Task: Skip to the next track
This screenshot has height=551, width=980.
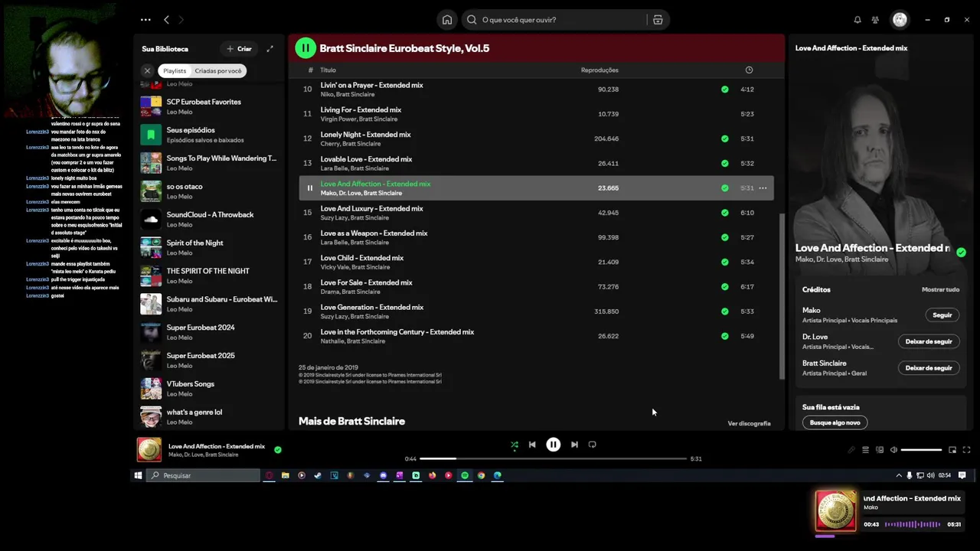Action: point(574,445)
